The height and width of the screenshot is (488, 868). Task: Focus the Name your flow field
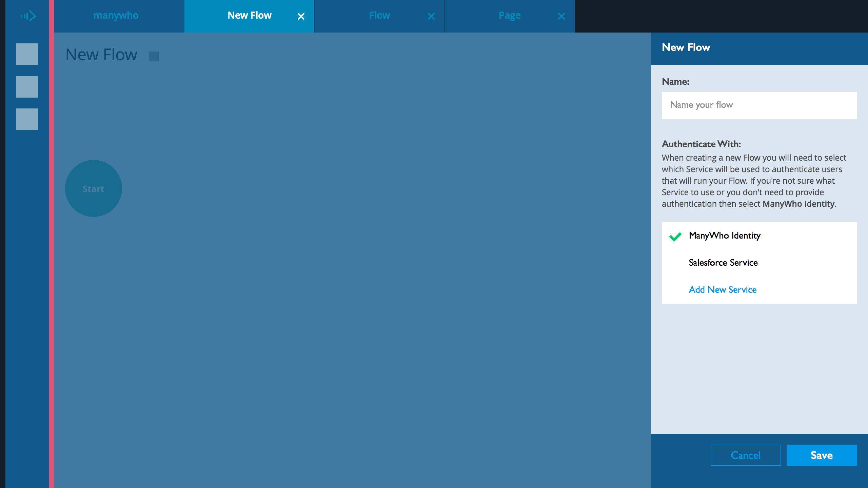759,105
